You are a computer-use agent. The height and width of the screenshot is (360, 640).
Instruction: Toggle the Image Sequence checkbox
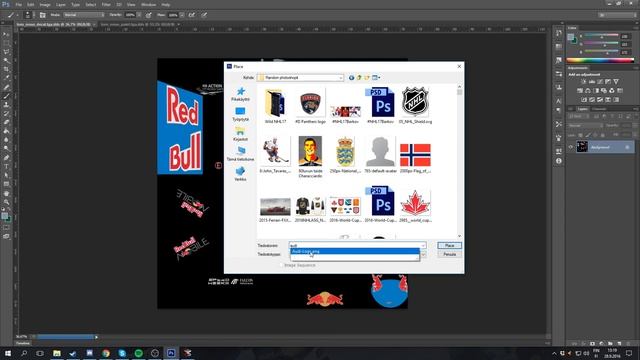coord(281,265)
